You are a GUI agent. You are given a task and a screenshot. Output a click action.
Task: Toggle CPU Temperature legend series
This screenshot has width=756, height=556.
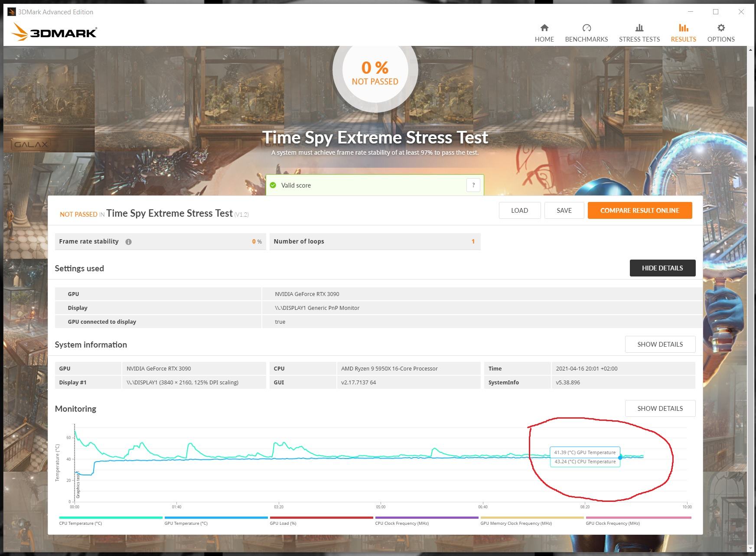pos(111,520)
